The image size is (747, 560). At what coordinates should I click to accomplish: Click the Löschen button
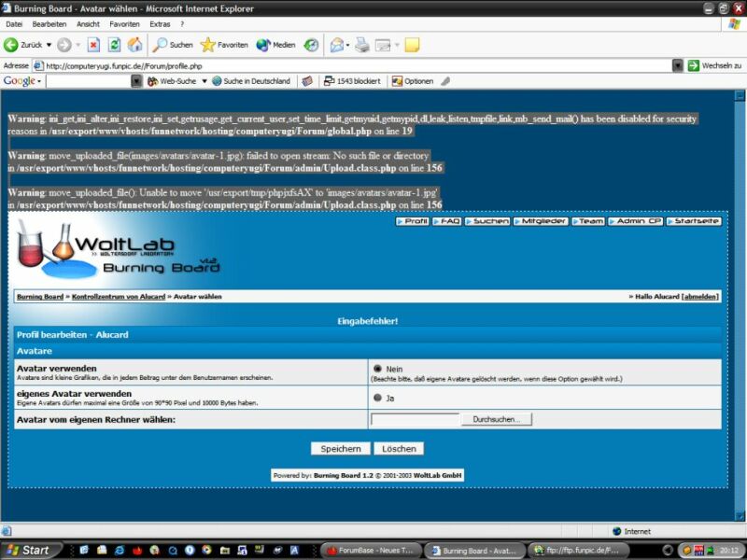coord(399,449)
